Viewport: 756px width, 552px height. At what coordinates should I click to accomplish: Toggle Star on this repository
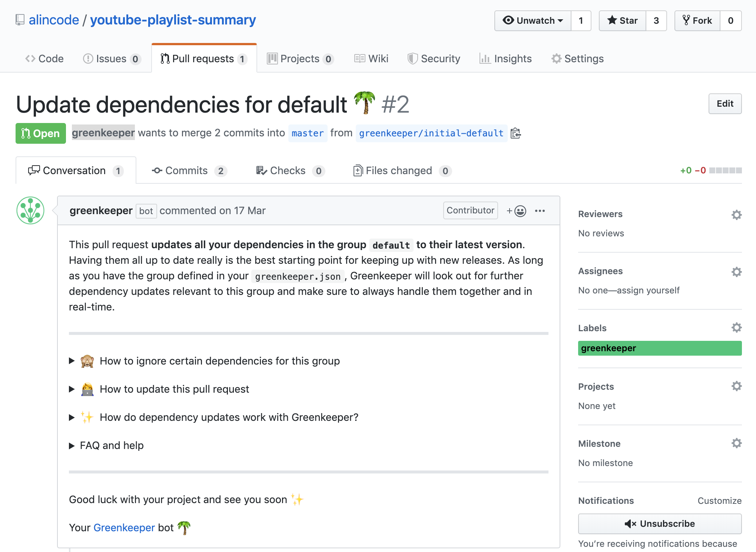[623, 21]
